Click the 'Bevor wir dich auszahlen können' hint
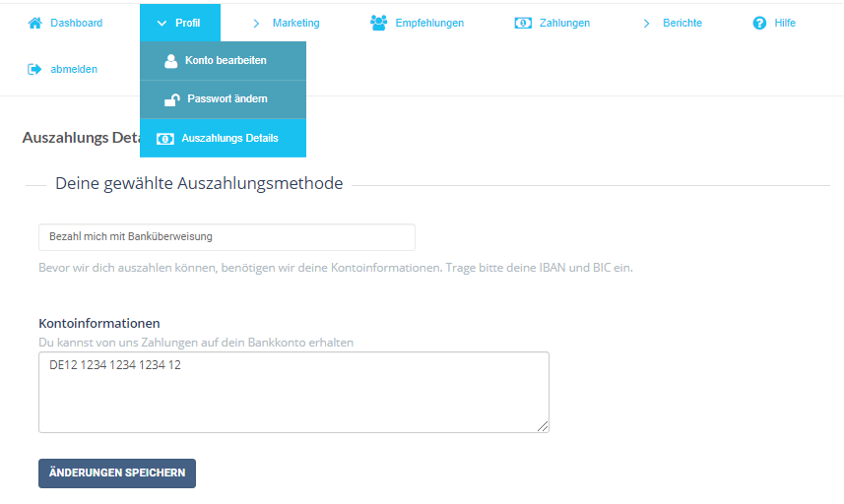The width and height of the screenshot is (844, 504). [336, 268]
